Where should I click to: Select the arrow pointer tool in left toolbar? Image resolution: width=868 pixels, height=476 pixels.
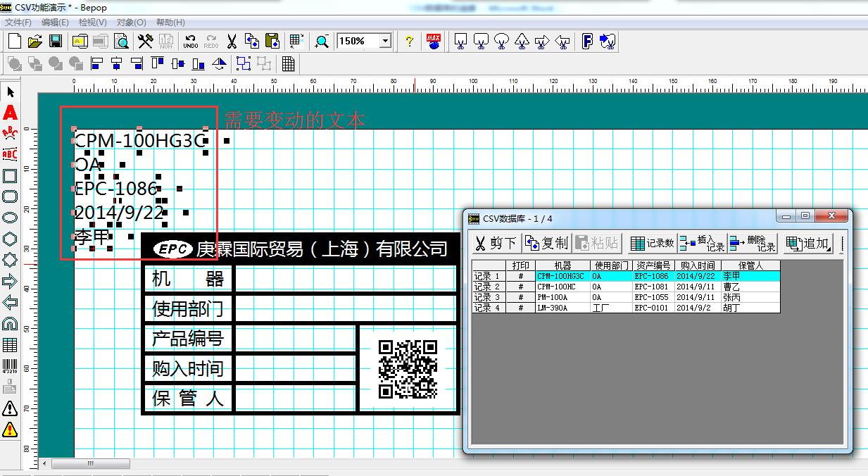point(10,92)
